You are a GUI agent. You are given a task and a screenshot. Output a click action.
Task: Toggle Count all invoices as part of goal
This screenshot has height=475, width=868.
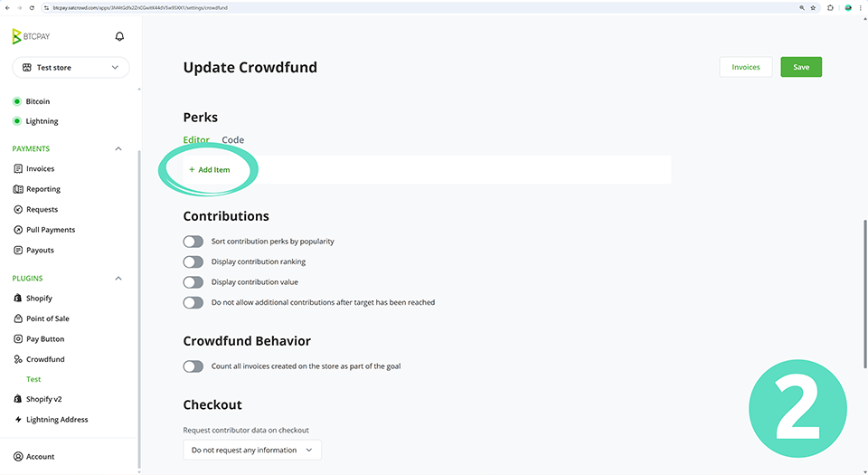click(x=193, y=366)
